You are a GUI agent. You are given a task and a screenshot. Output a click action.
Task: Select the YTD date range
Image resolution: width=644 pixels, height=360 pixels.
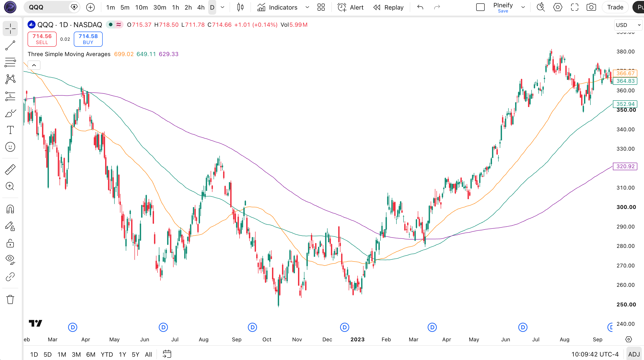click(x=107, y=354)
